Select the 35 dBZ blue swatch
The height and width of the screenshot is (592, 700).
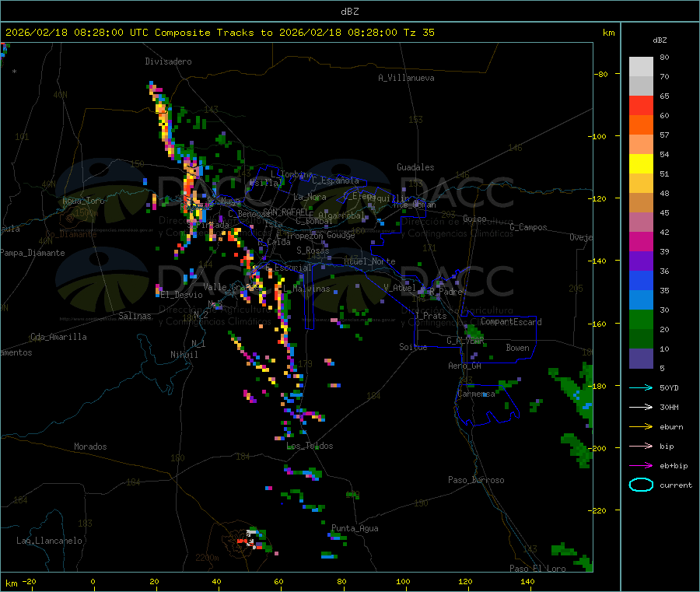pyautogui.click(x=641, y=281)
